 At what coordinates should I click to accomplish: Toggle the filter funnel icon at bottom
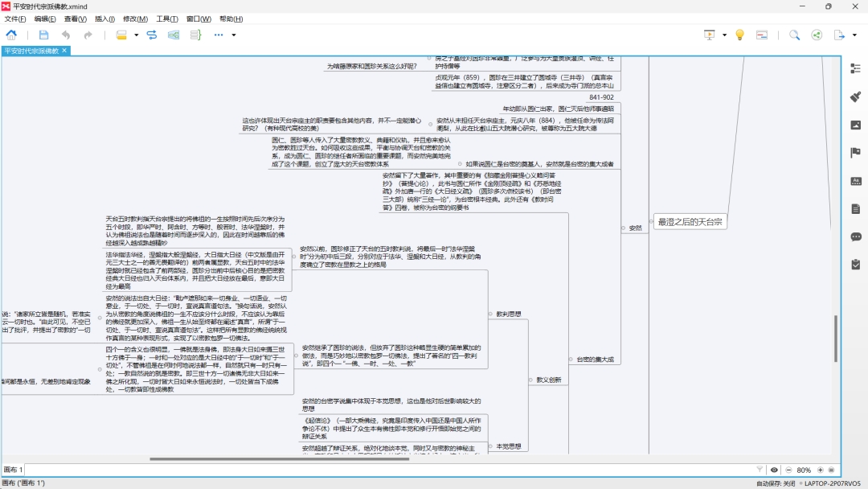pyautogui.click(x=759, y=470)
